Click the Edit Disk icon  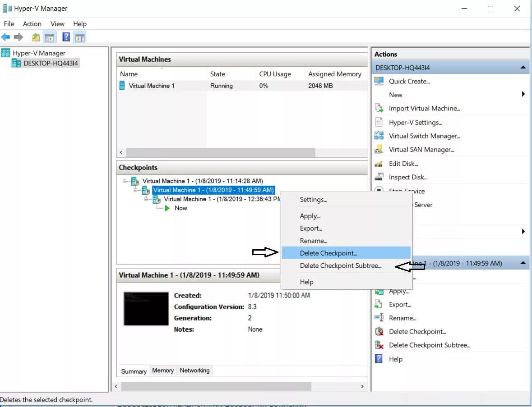coord(379,163)
